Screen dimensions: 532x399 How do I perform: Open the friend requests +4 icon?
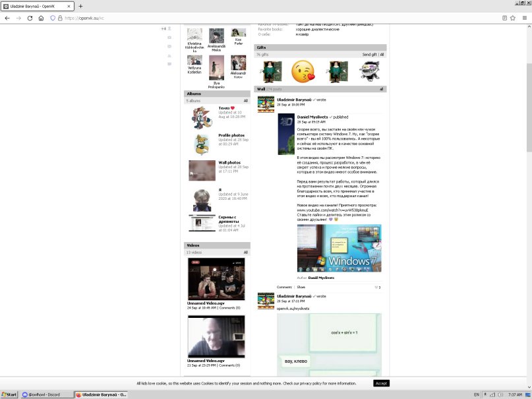(x=166, y=28)
